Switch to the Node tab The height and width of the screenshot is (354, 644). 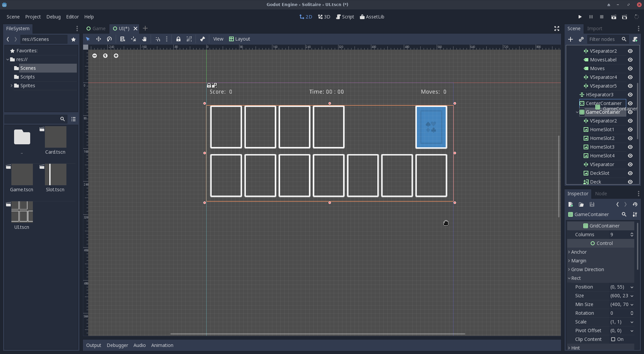coord(601,194)
